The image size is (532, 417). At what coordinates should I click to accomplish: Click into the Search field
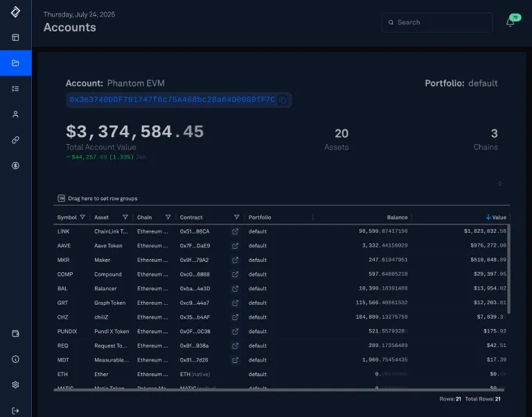click(437, 22)
